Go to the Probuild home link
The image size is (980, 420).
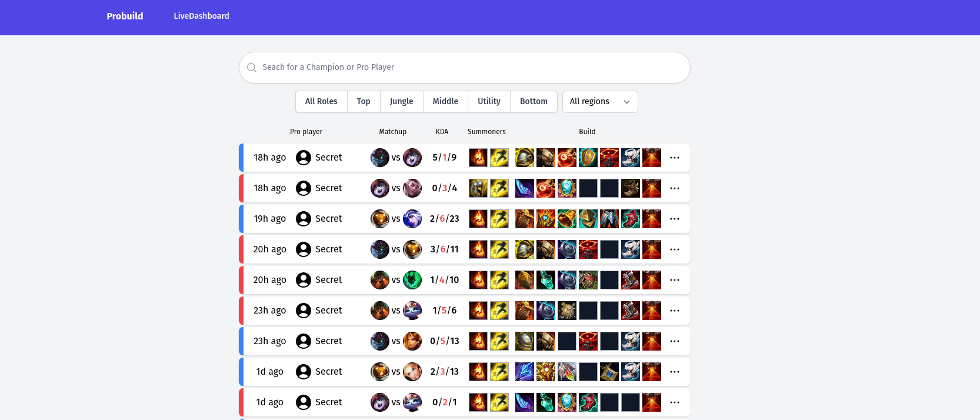point(125,16)
